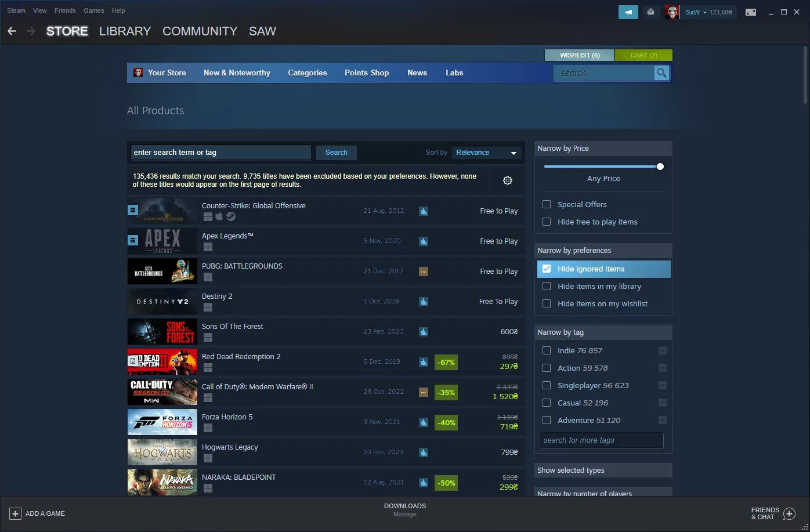Click the Your Store avatar icon
Image resolution: width=810 pixels, height=532 pixels.
[138, 73]
